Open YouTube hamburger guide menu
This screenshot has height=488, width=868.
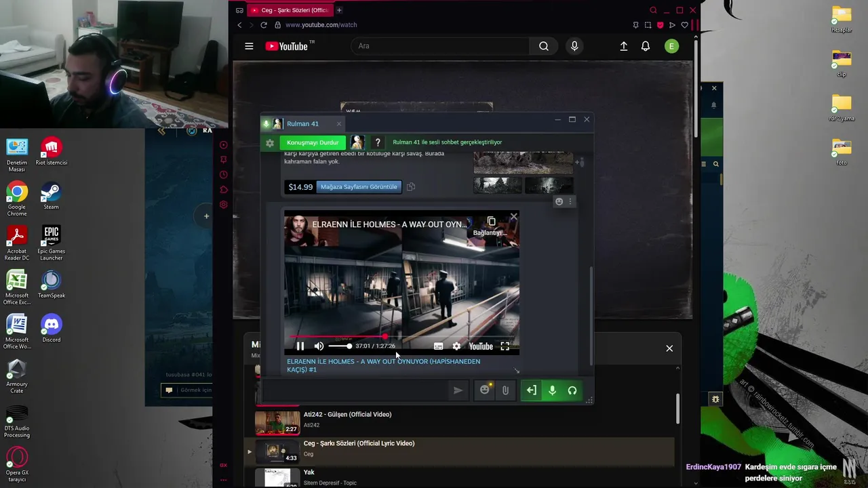pyautogui.click(x=249, y=46)
